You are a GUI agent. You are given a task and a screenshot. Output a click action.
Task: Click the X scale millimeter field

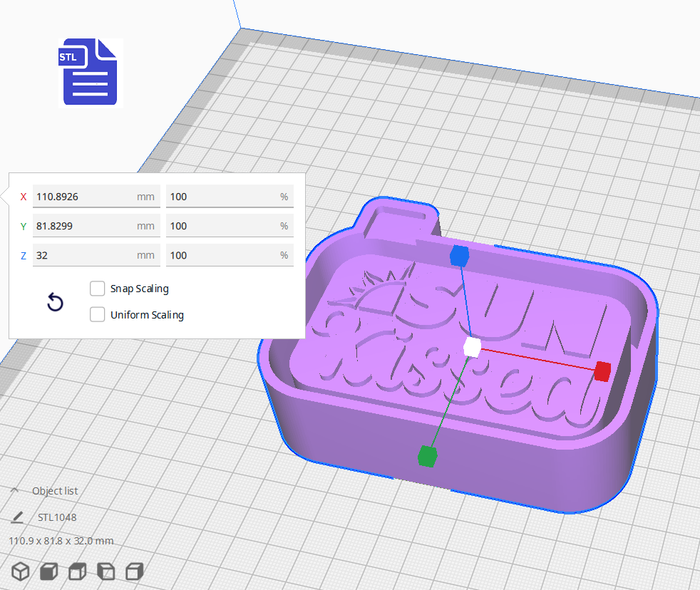pos(96,196)
